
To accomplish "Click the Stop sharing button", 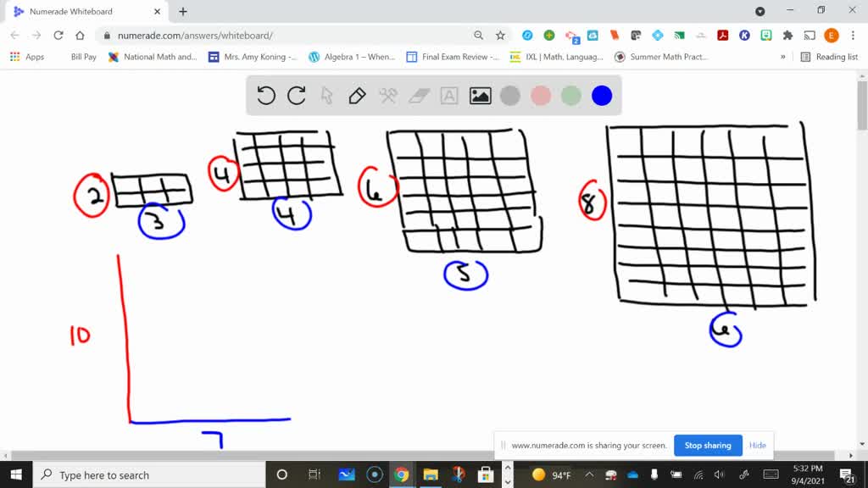I will [x=708, y=445].
